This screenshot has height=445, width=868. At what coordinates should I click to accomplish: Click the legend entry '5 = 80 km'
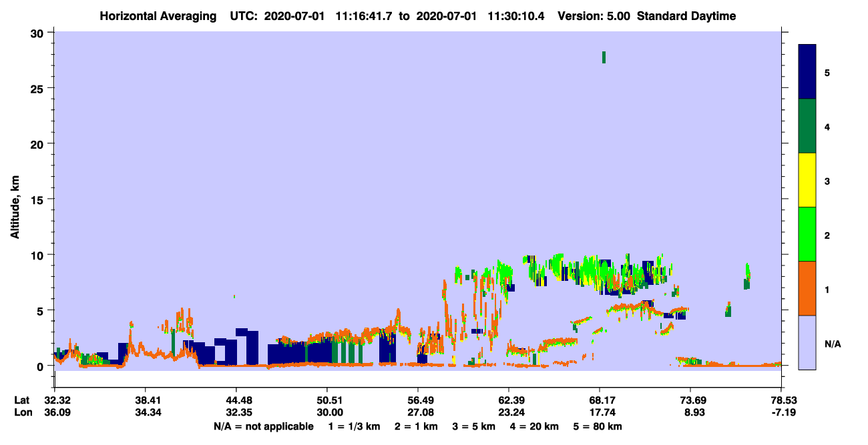coord(598,426)
